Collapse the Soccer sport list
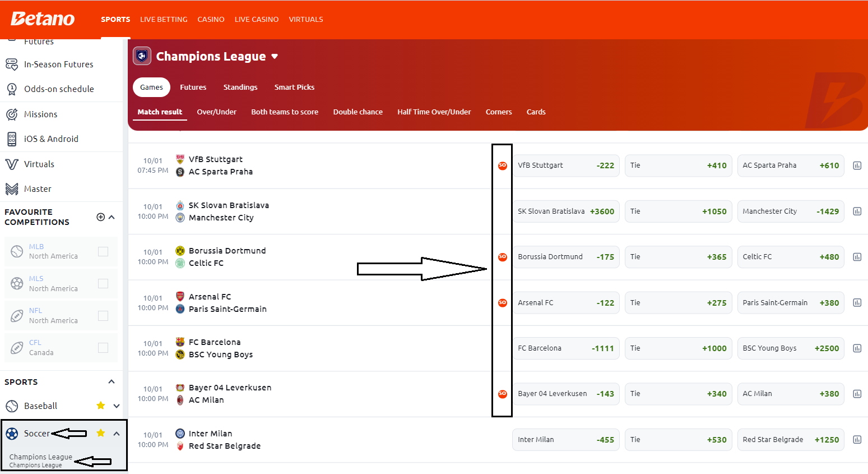Image resolution: width=868 pixels, height=474 pixels. (x=117, y=434)
